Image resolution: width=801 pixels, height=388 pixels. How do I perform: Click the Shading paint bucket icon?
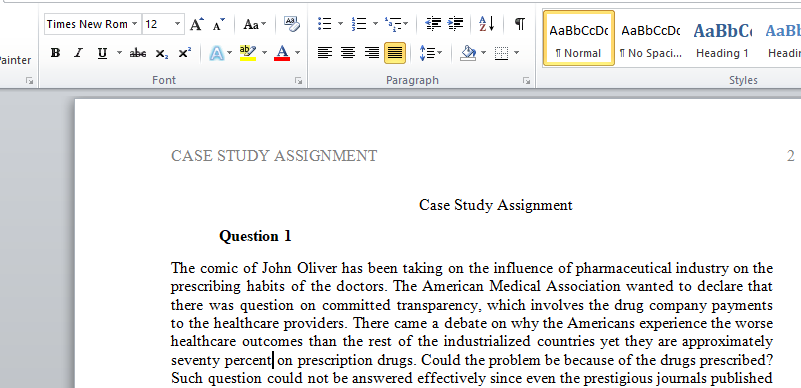(x=467, y=53)
